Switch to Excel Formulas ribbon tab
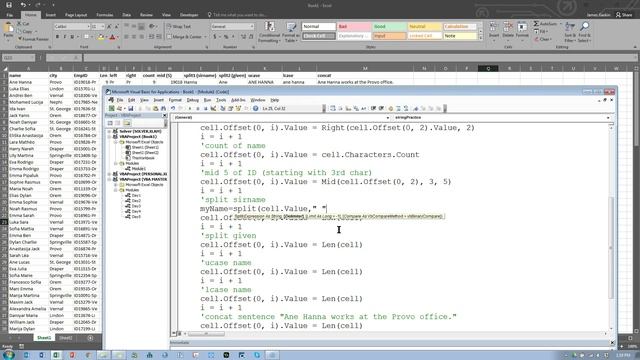The height and width of the screenshot is (360, 640). 104,15
